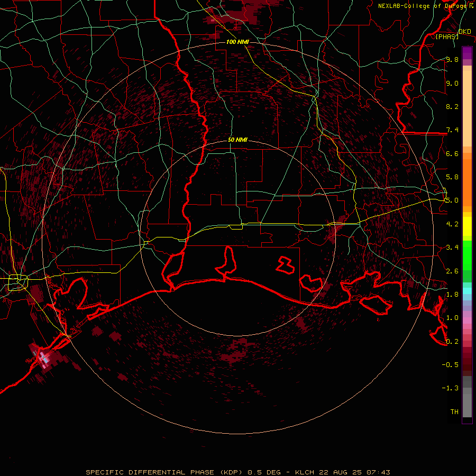Pick the orange segment of the color bar
The image size is (476, 476).
point(467,182)
